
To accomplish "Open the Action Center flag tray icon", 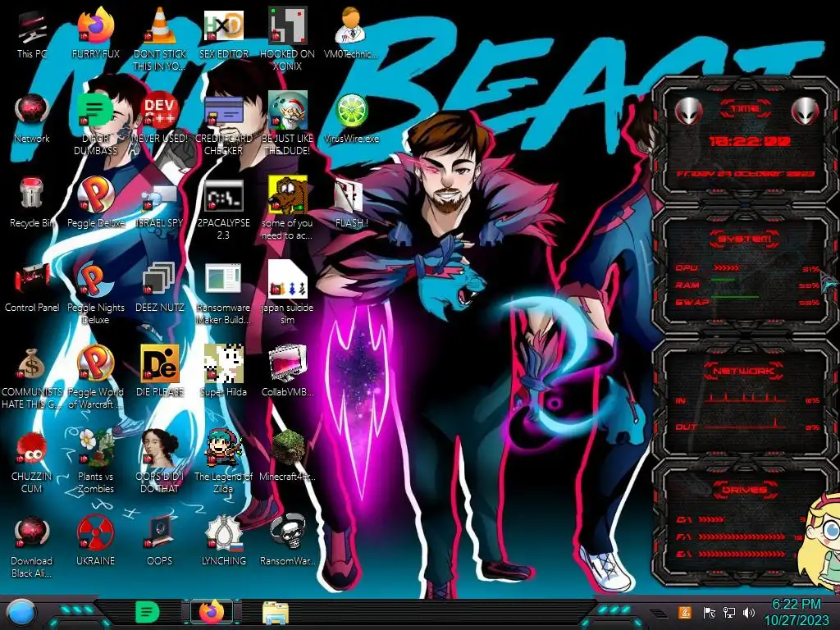I will click(709, 612).
